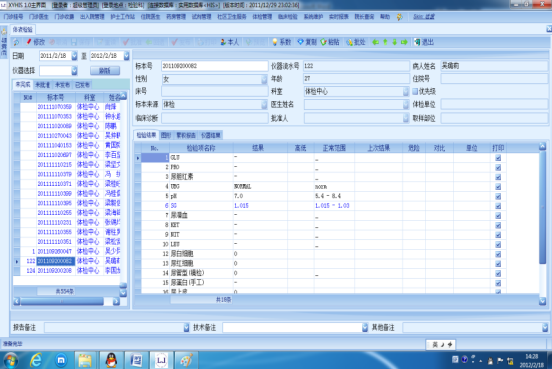The width and height of the screenshot is (552, 369).
Task: Expand the 标本来源 specimen source dropdown
Action: (264, 105)
